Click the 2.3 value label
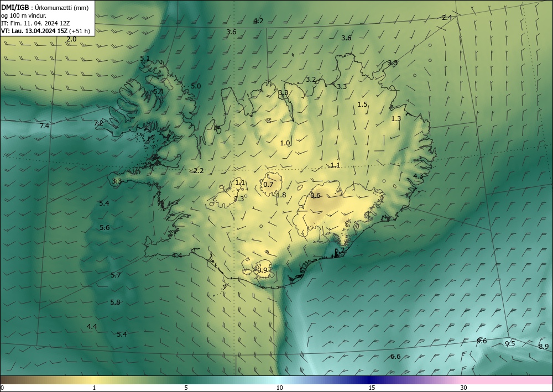The image size is (553, 392). [239, 199]
